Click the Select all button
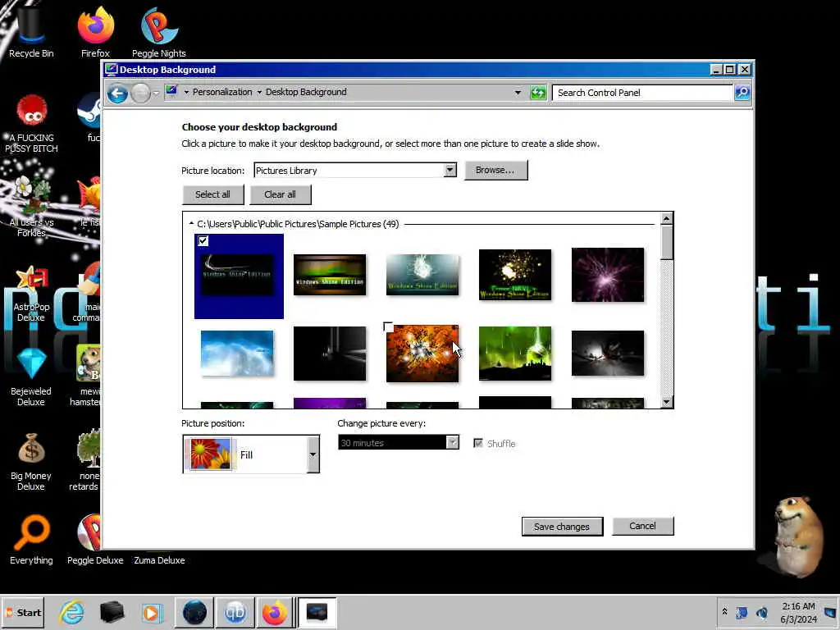The image size is (840, 630). [212, 194]
